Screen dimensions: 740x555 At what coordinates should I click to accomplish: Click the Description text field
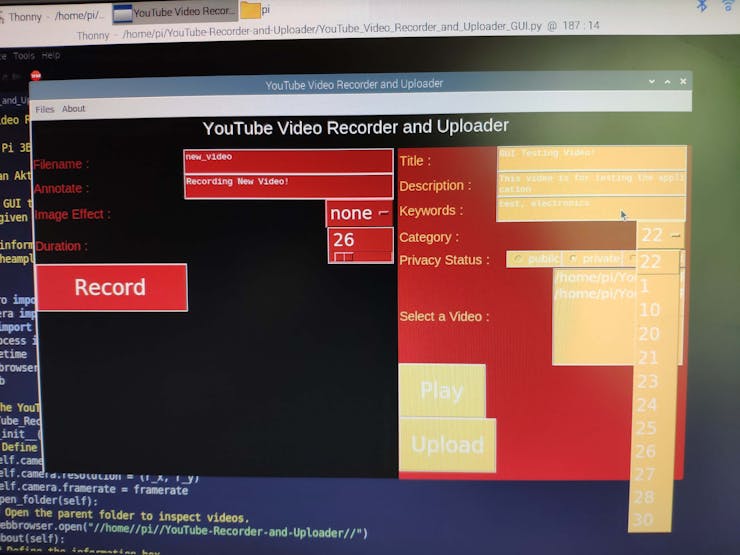click(591, 184)
